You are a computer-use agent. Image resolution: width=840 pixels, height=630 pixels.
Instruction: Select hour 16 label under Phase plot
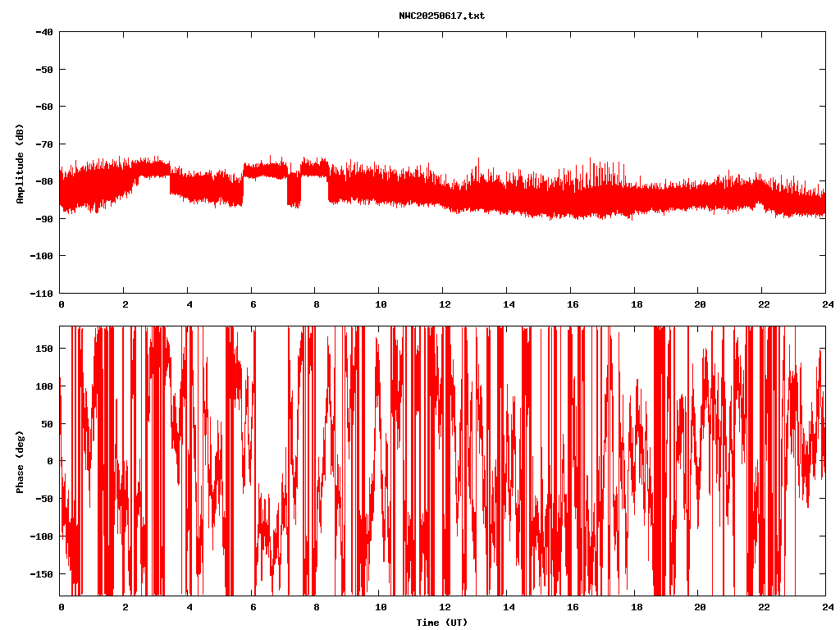573,607
